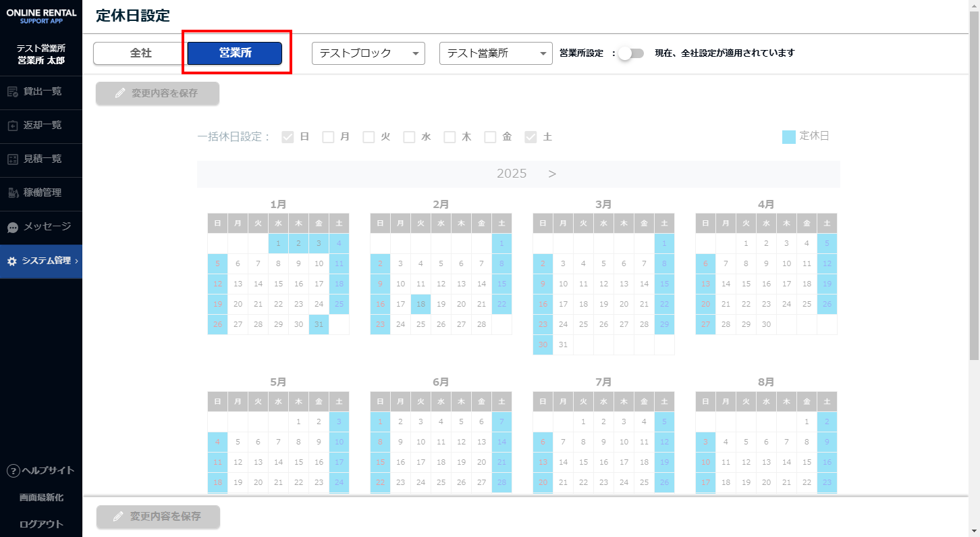Check the 水 bulk holiday checkbox
The width and height of the screenshot is (980, 537).
click(x=409, y=137)
